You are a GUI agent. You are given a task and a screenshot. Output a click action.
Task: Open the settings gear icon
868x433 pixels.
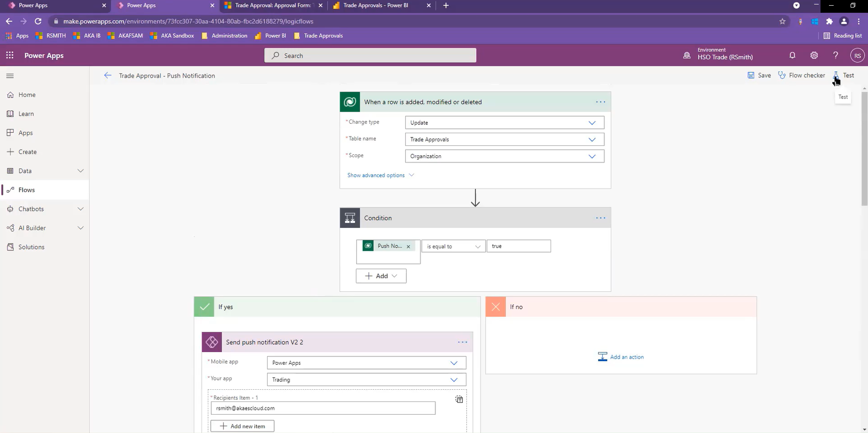tap(814, 56)
